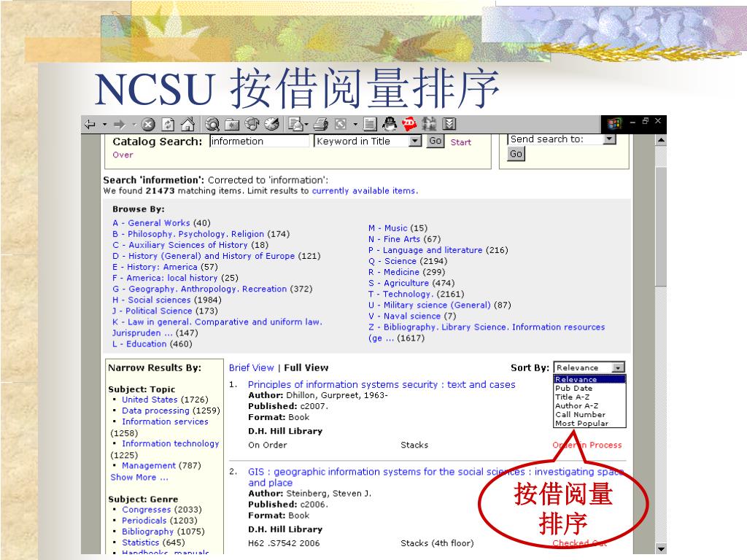Narrow results by Periodicals genre
Screen dimensions: 747x560
pyautogui.click(x=144, y=521)
